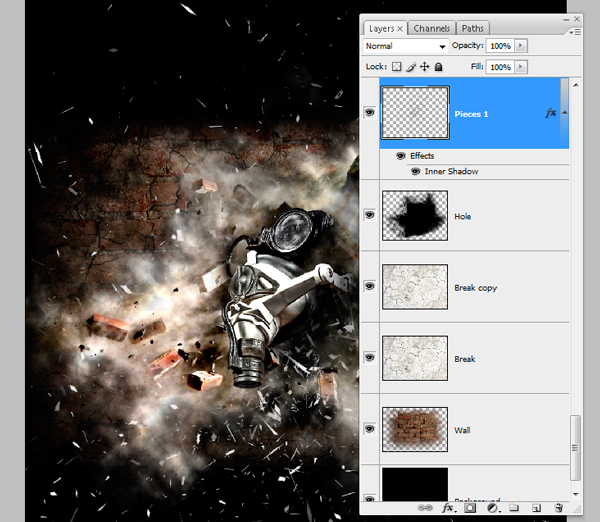The image size is (600, 522).
Task: Toggle Effects visibility eye
Action: pos(401,156)
